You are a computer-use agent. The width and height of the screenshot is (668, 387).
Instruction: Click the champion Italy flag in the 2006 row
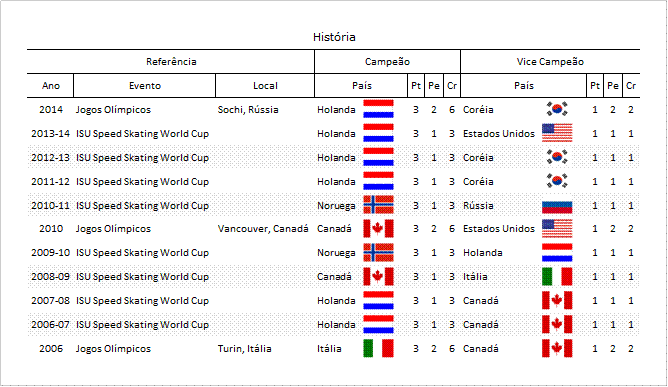click(378, 348)
